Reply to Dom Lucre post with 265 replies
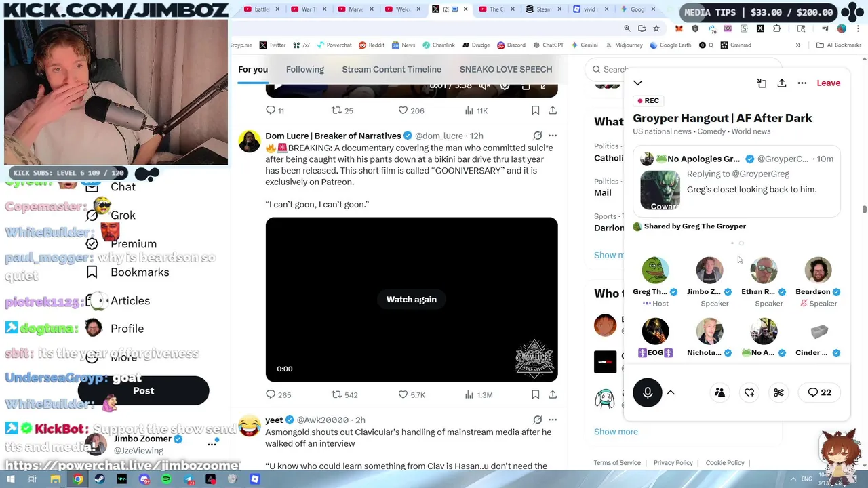868x488 pixels. [278, 394]
